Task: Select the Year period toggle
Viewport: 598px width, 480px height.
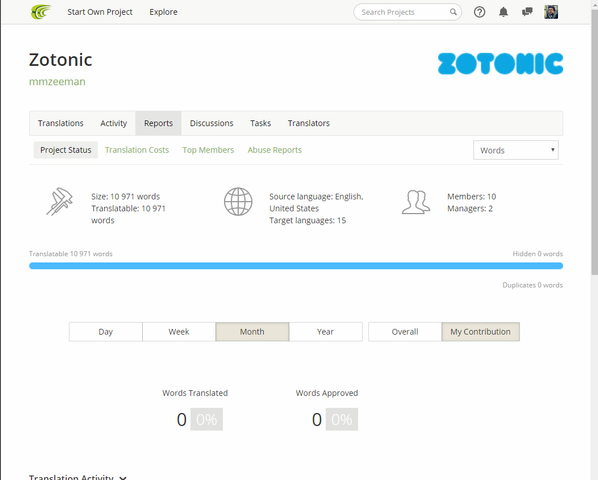Action: coord(325,332)
